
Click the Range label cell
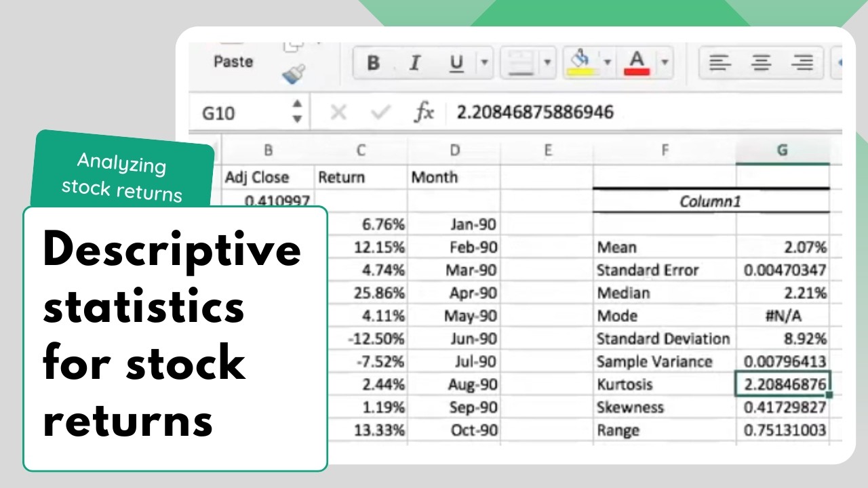tap(665, 430)
